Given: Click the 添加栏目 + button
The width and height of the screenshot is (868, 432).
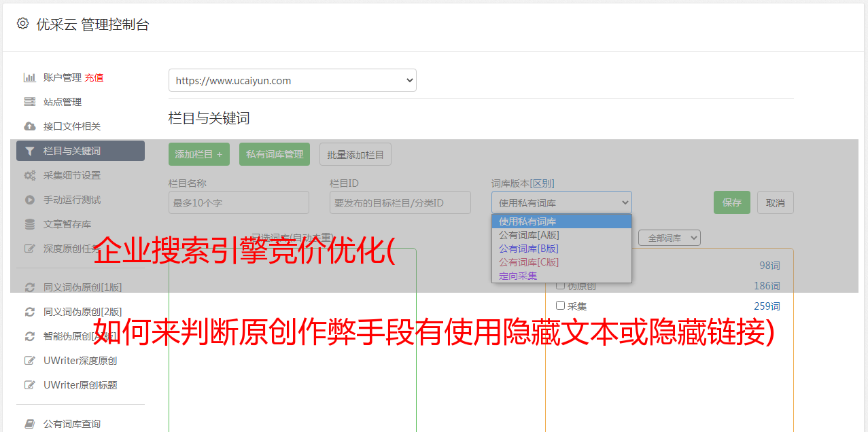Looking at the screenshot, I should coord(199,154).
